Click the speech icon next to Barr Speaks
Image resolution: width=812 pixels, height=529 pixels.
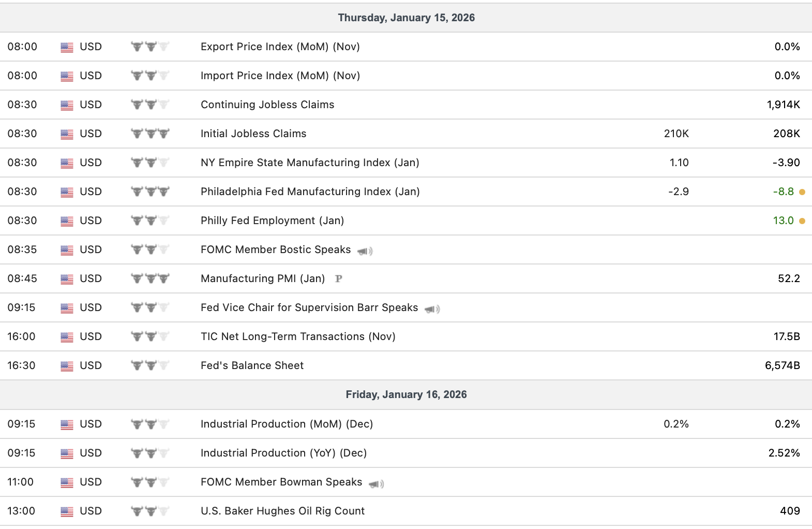(x=432, y=309)
